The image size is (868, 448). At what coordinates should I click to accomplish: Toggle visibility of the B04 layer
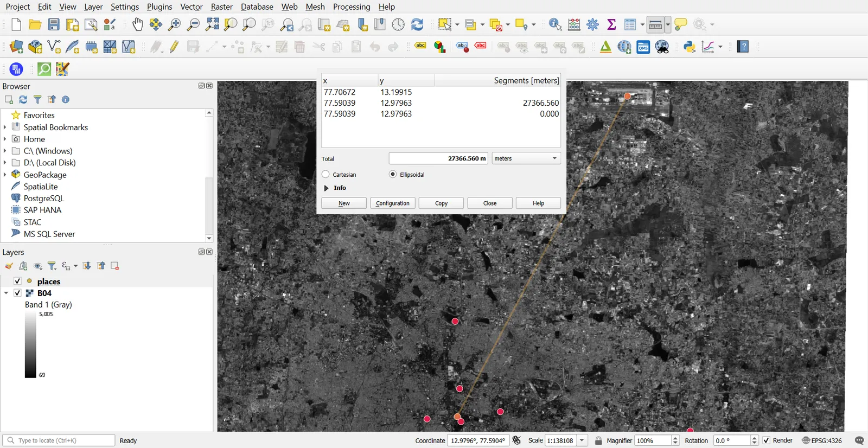(17, 293)
